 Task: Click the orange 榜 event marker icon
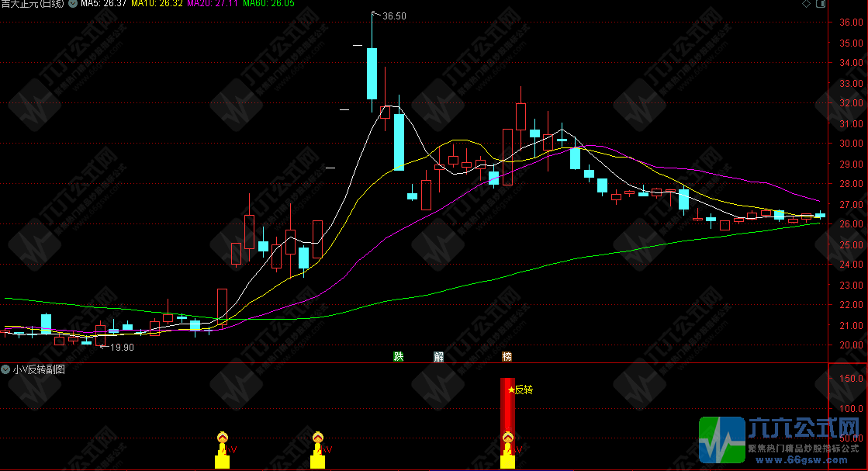pyautogui.click(x=507, y=357)
